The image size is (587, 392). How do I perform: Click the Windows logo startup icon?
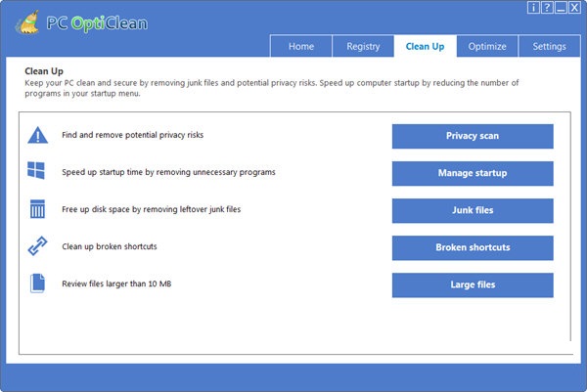(36, 170)
